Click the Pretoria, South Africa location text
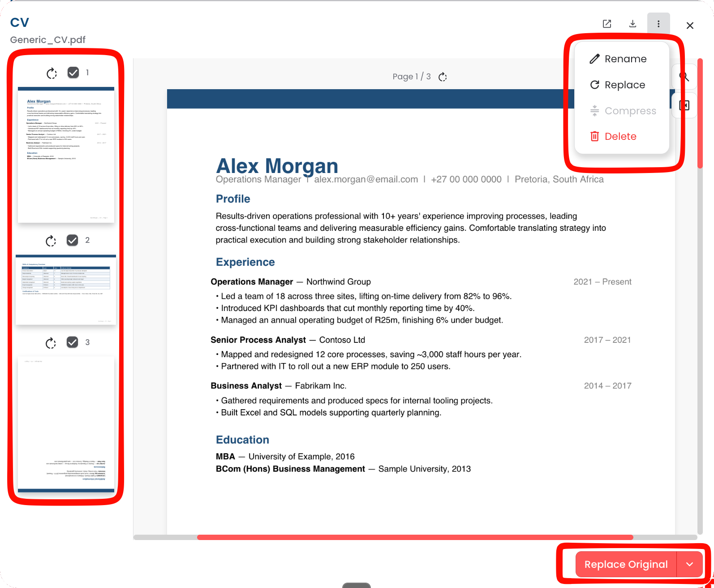The image size is (714, 588). [x=559, y=179]
